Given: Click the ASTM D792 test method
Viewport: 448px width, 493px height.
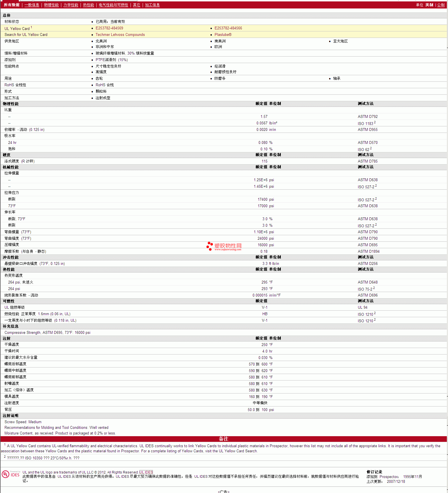Looking at the screenshot, I should tap(367, 116).
